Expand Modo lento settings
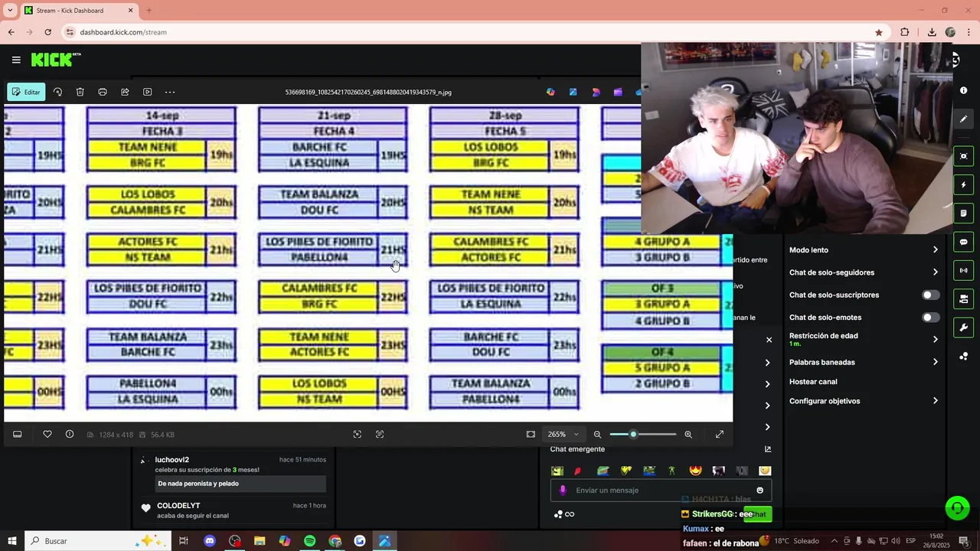 click(x=864, y=249)
